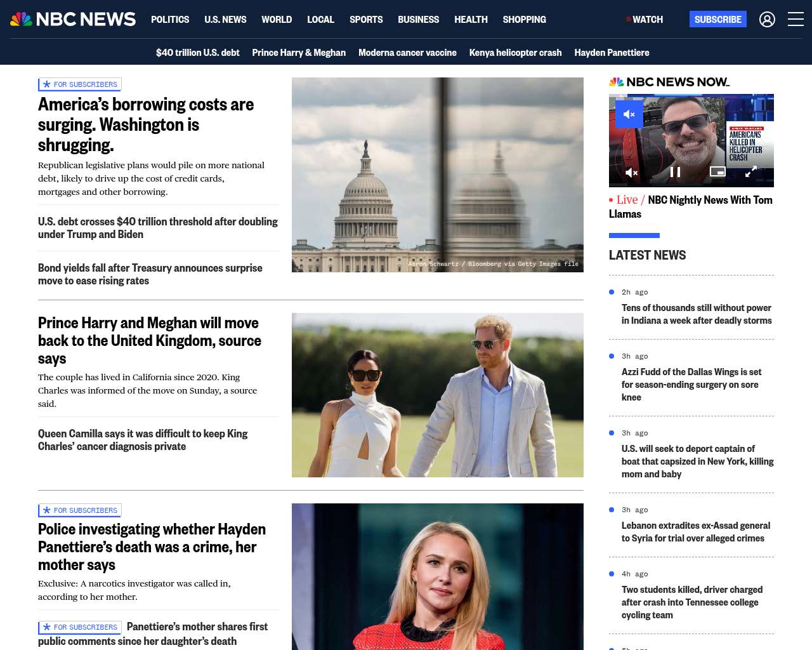Expand the video to fullscreen
The image size is (812, 650).
[750, 171]
